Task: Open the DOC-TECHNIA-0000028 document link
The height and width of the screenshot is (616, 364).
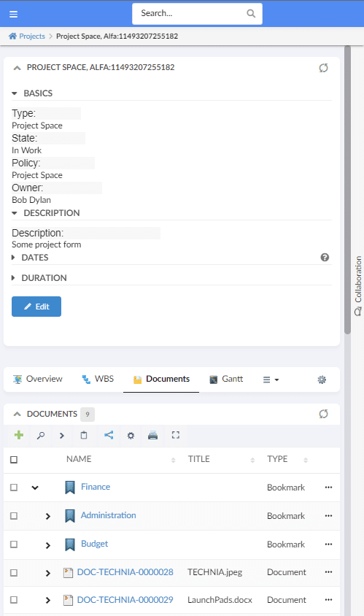Action: pyautogui.click(x=125, y=572)
